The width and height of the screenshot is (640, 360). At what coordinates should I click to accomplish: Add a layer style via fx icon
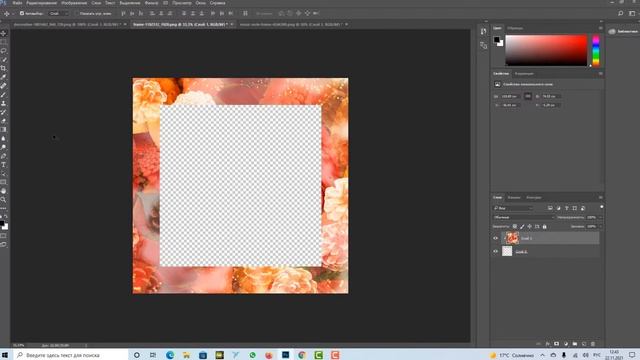click(x=548, y=344)
